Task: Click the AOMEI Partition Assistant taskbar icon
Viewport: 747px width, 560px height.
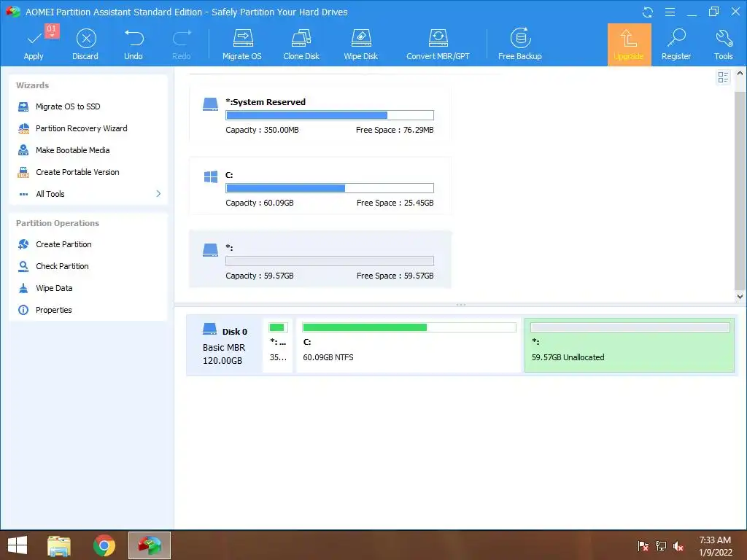Action: [150, 545]
